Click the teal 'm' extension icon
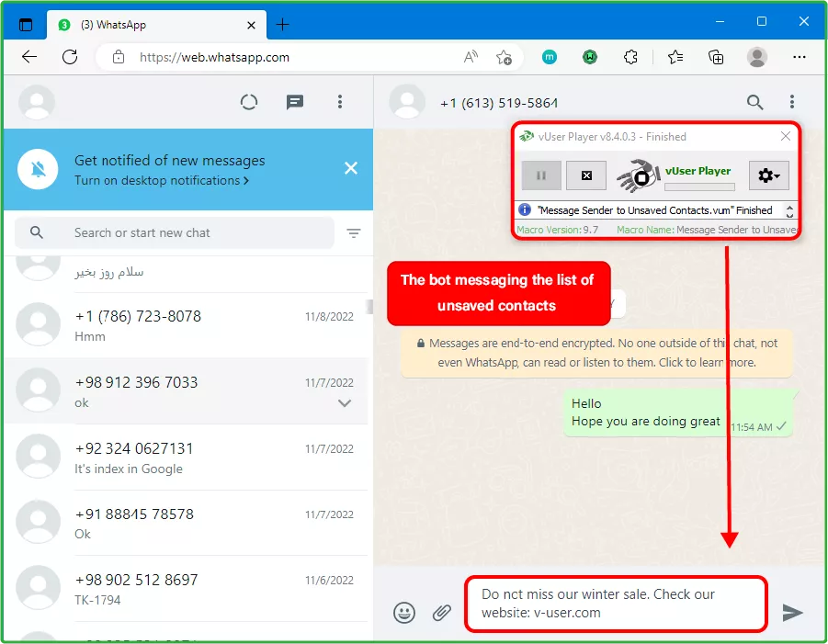The width and height of the screenshot is (828, 644). pyautogui.click(x=550, y=57)
